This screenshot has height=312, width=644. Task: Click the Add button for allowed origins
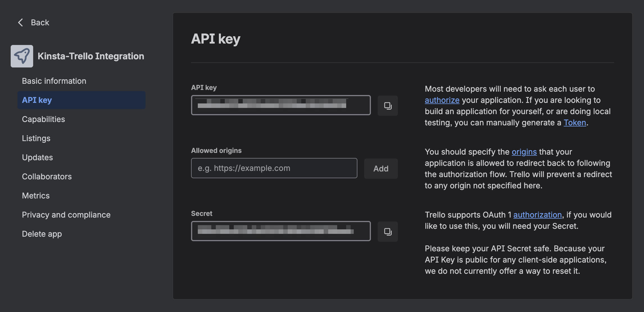click(x=381, y=169)
